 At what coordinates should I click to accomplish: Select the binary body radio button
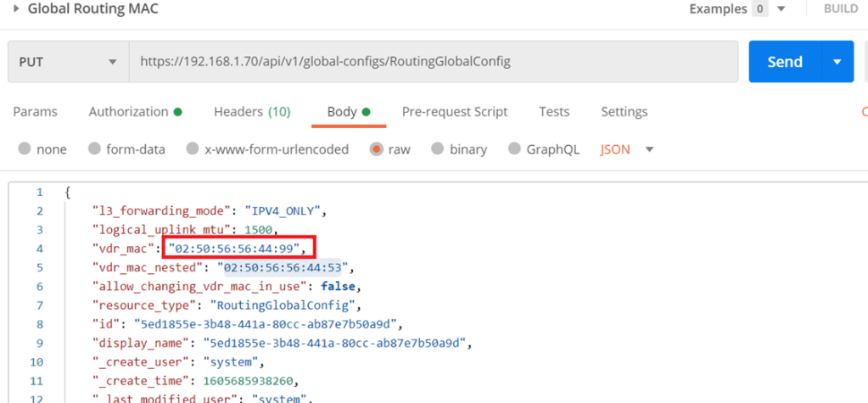(438, 149)
